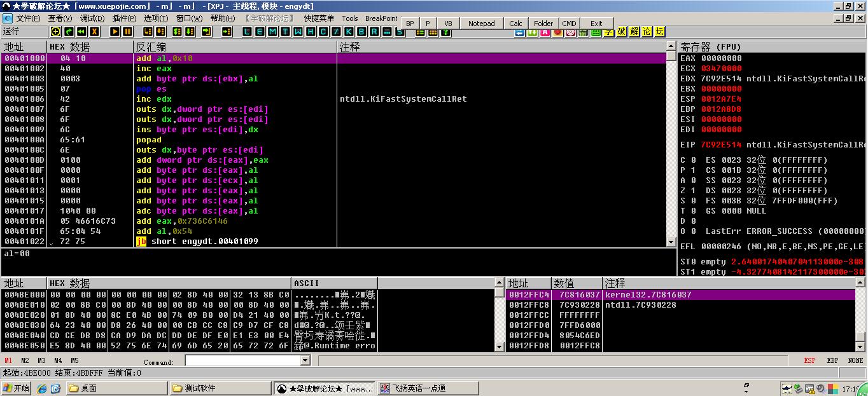Click the rewind double-arrow toolbar icon

(x=81, y=31)
